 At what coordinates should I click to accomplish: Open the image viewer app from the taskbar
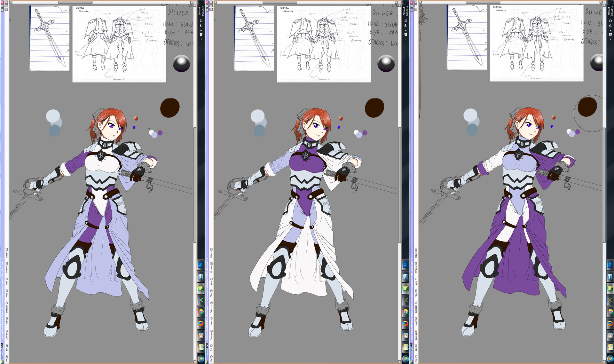pyautogui.click(x=201, y=277)
